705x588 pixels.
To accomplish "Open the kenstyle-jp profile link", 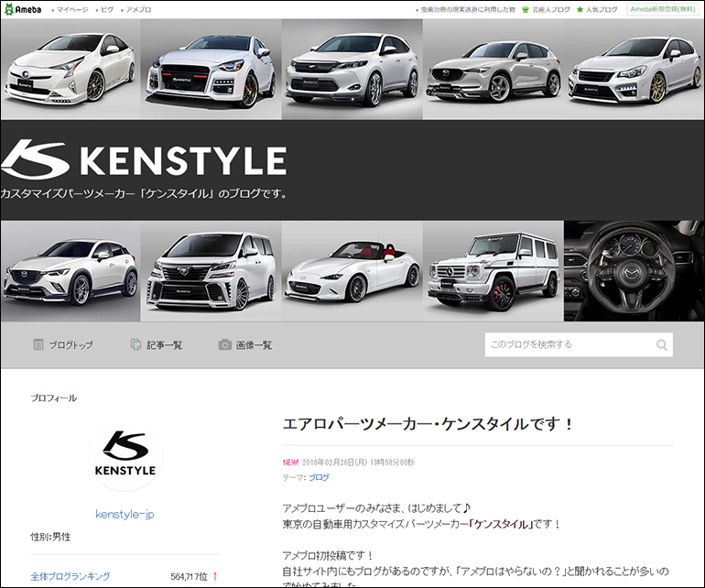I will 125,514.
